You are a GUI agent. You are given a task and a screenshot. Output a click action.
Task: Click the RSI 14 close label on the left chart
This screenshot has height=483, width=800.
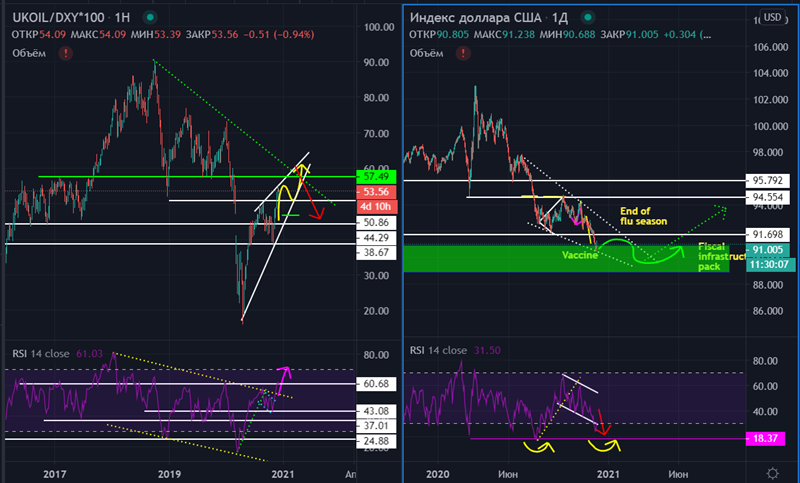[x=43, y=351]
